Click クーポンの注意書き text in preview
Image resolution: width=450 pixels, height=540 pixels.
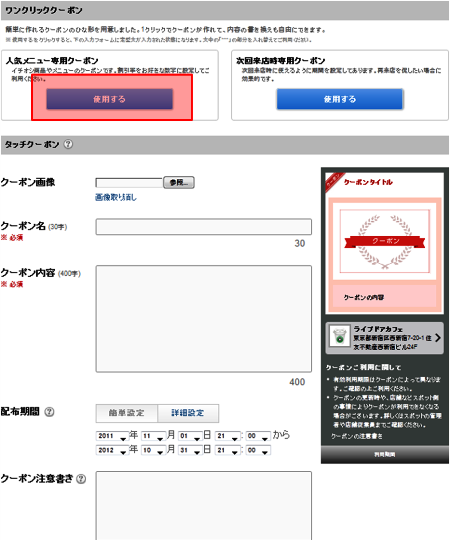(357, 436)
